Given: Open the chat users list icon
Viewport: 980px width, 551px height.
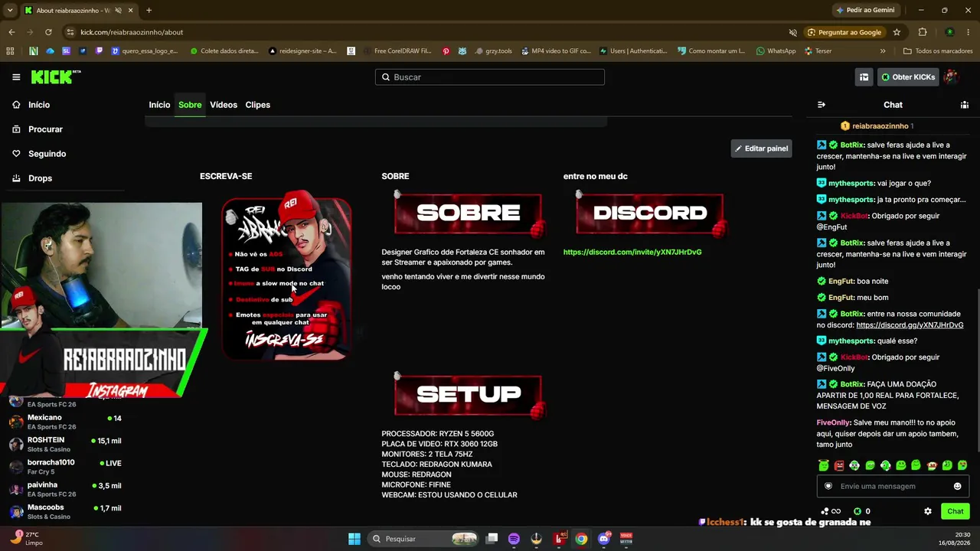Looking at the screenshot, I should [x=965, y=105].
